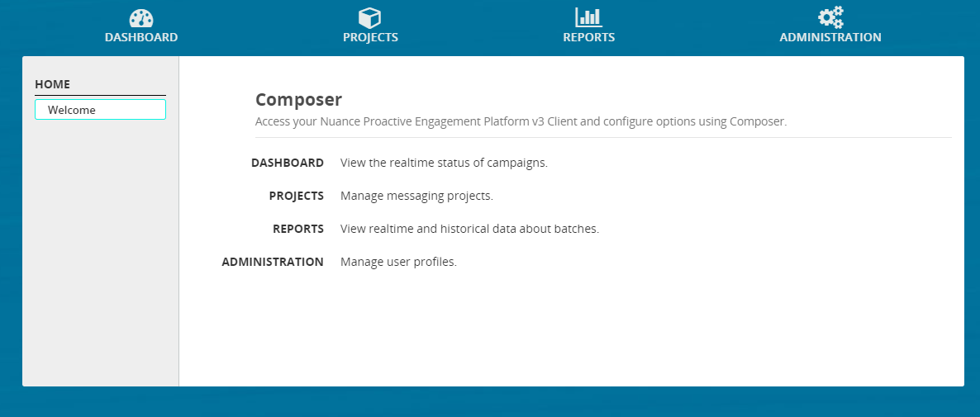
Task: Click the Dashboard gauge icon
Action: [x=141, y=17]
